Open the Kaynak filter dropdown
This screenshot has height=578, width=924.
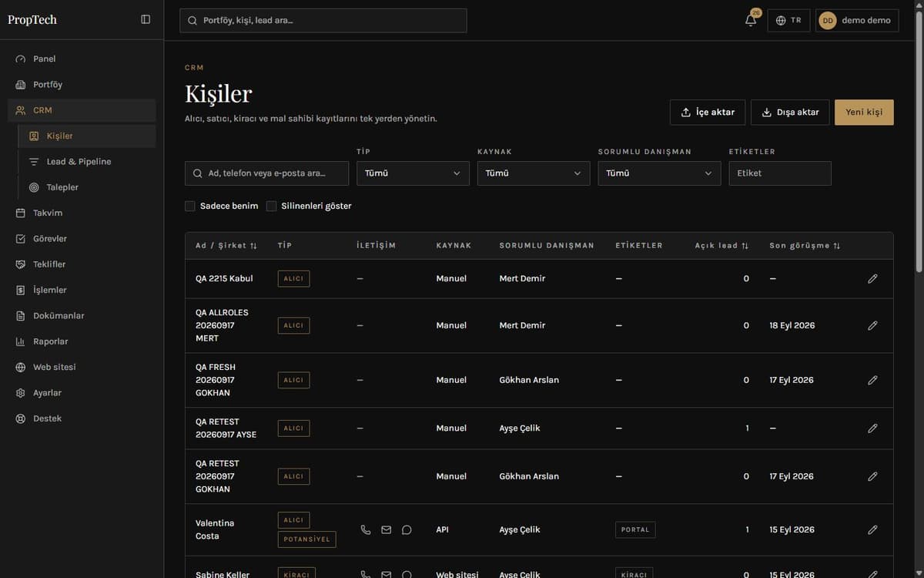[x=534, y=173]
